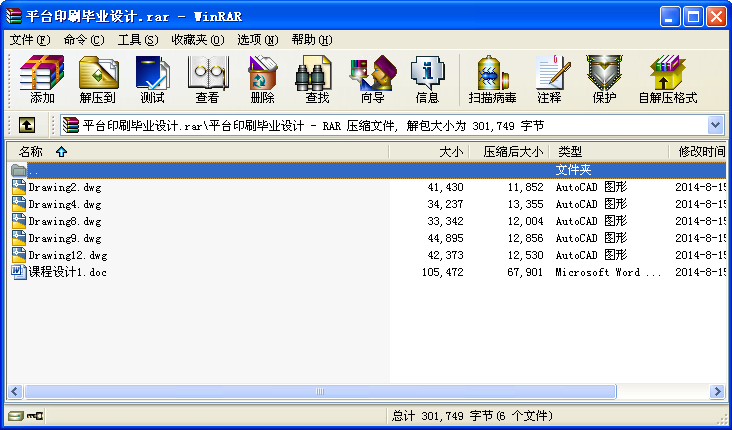Click the Drawing2.dwg file icon
The image size is (732, 430).
pyautogui.click(x=19, y=187)
